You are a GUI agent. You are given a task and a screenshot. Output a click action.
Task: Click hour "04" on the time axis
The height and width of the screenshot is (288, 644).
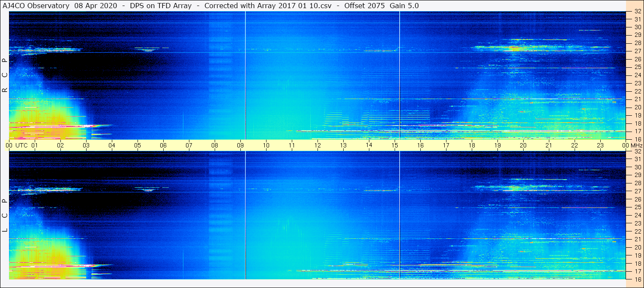pos(112,145)
